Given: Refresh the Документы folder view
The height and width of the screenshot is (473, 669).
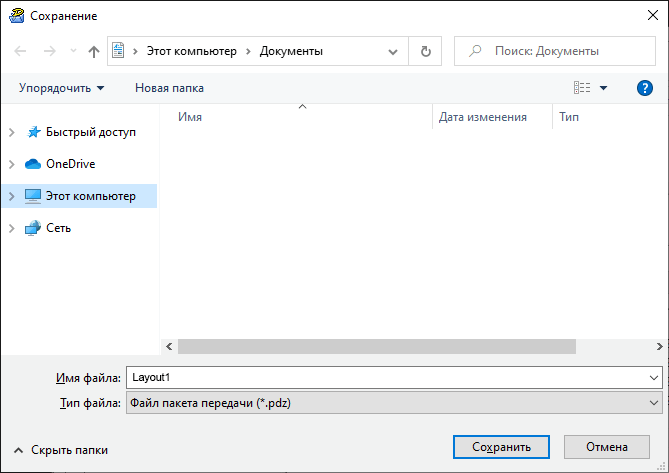Looking at the screenshot, I should pos(426,51).
